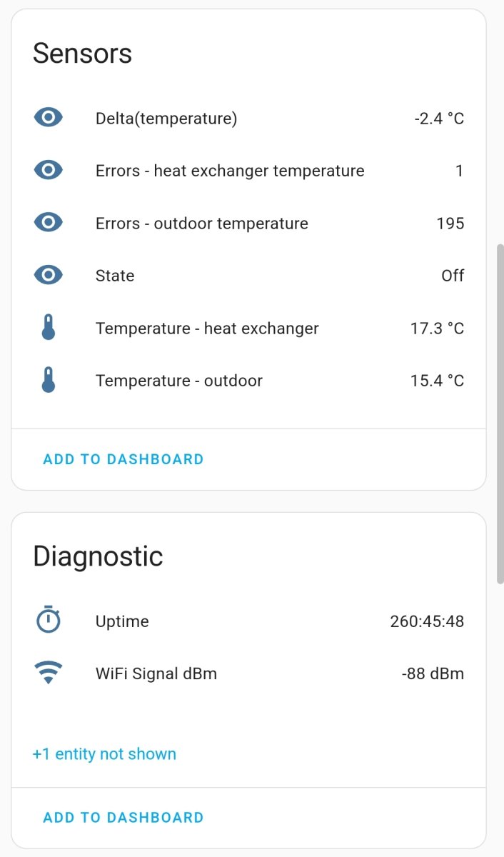
Task: Add Diagnostic card to dashboard
Action: pyautogui.click(x=124, y=817)
